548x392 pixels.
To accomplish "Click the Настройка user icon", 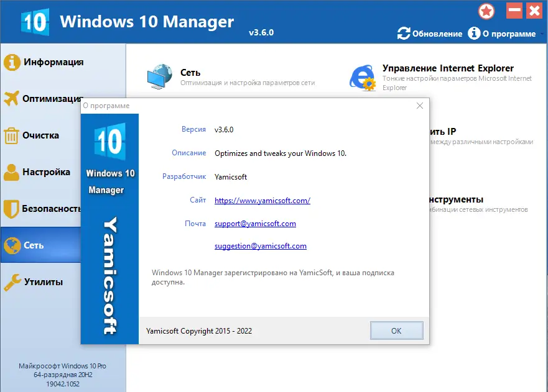I will point(12,172).
